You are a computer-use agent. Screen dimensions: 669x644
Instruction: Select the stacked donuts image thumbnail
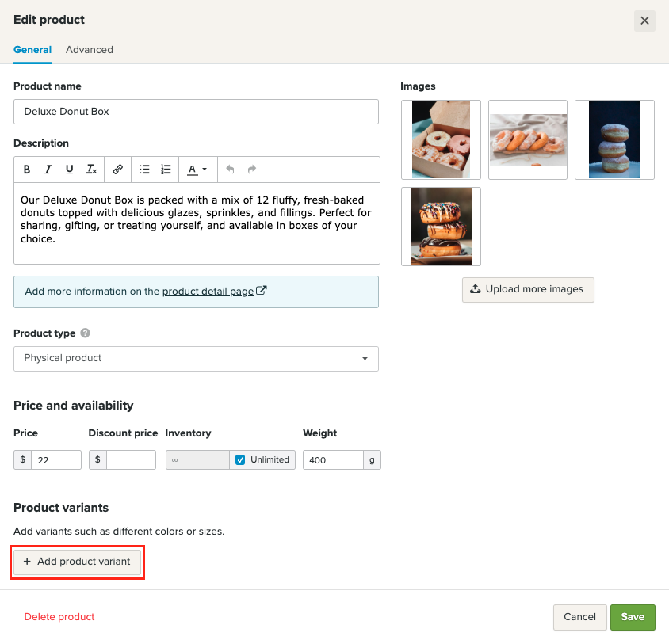[x=441, y=227]
